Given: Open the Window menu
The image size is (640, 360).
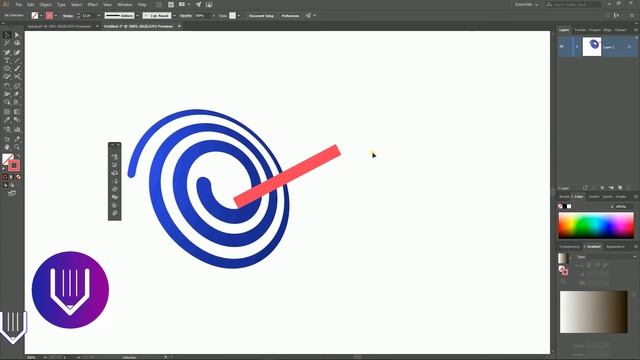Looking at the screenshot, I should (x=125, y=4).
